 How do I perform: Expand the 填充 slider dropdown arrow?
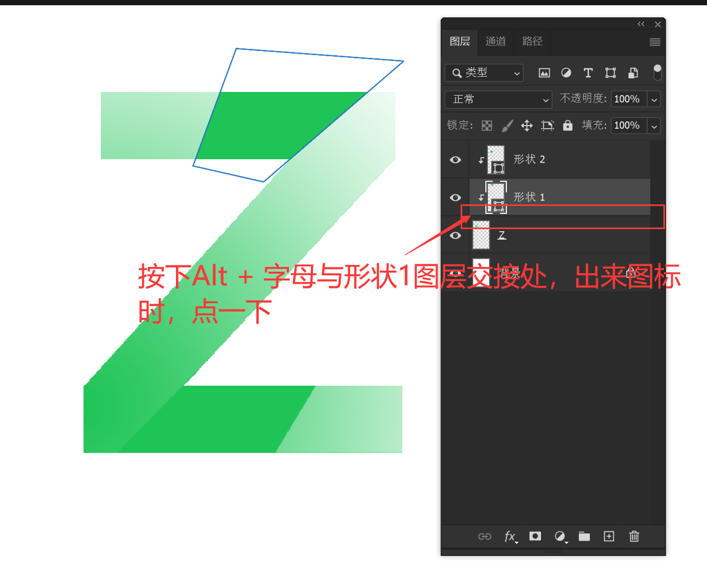[654, 126]
